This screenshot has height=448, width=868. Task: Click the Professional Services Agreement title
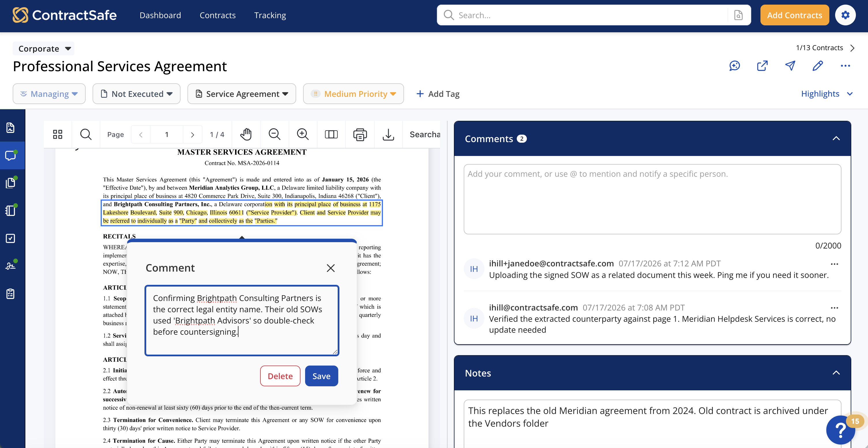click(120, 66)
